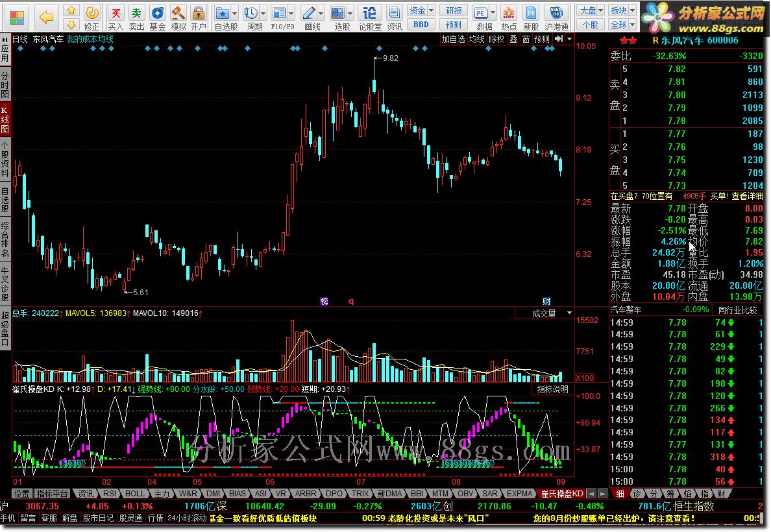
Task: Open the 大盘 market dropdown
Action: click(590, 10)
